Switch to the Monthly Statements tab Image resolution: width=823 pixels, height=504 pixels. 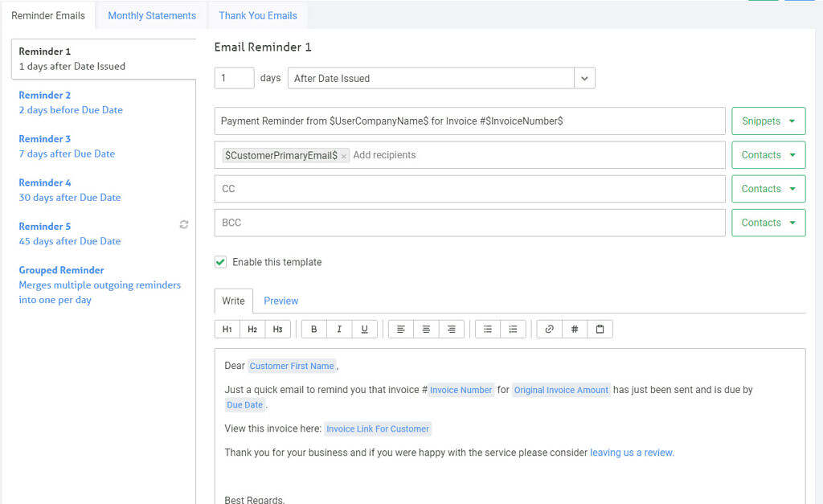(152, 15)
